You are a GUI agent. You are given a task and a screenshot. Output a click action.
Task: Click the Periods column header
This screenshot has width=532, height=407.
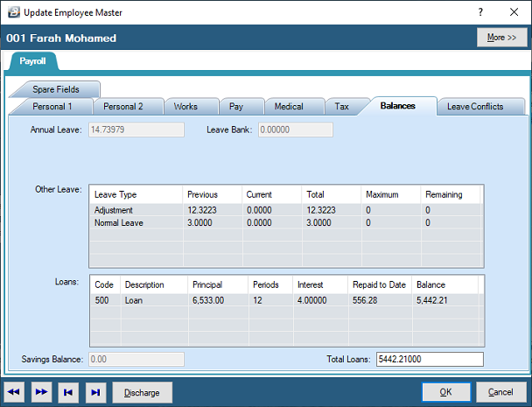coord(270,284)
